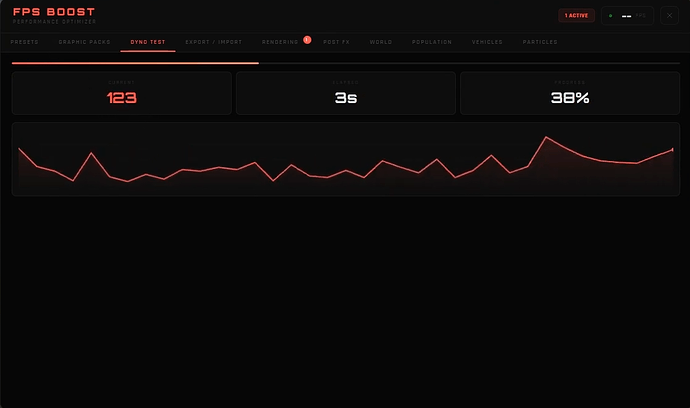The image size is (690, 408).
Task: Click the Rendering tab notification badge
Action: coord(307,40)
